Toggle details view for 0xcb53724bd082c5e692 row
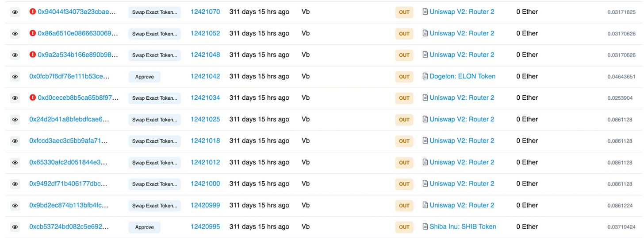This screenshot has height=238, width=644. [x=15, y=227]
